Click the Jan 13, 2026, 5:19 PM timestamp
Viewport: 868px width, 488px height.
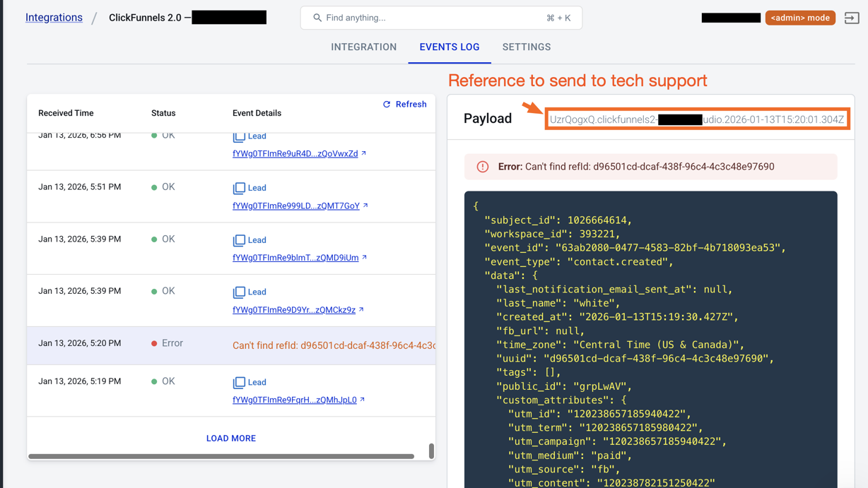point(80,381)
